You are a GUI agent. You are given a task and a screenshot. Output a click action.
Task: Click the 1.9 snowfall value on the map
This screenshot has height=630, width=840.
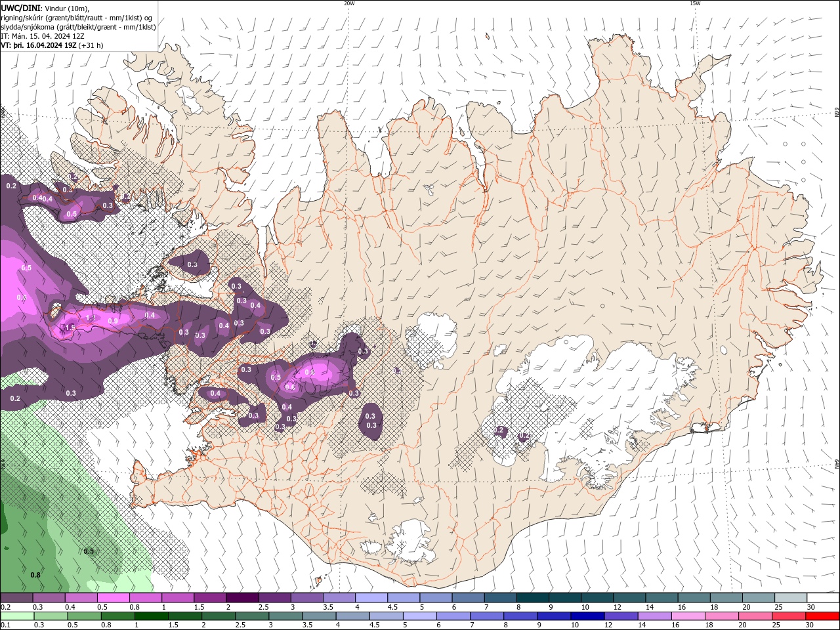tap(70, 327)
